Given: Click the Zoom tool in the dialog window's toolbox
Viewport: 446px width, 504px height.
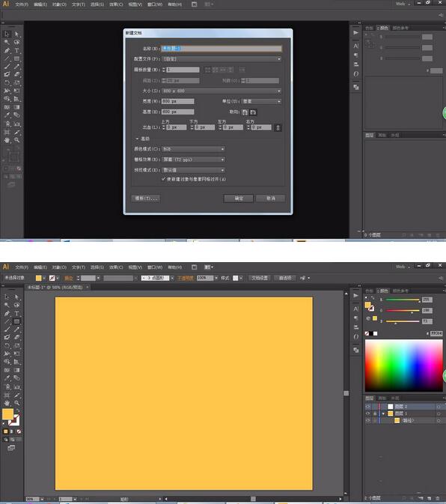Looking at the screenshot, I should pyautogui.click(x=16, y=140).
